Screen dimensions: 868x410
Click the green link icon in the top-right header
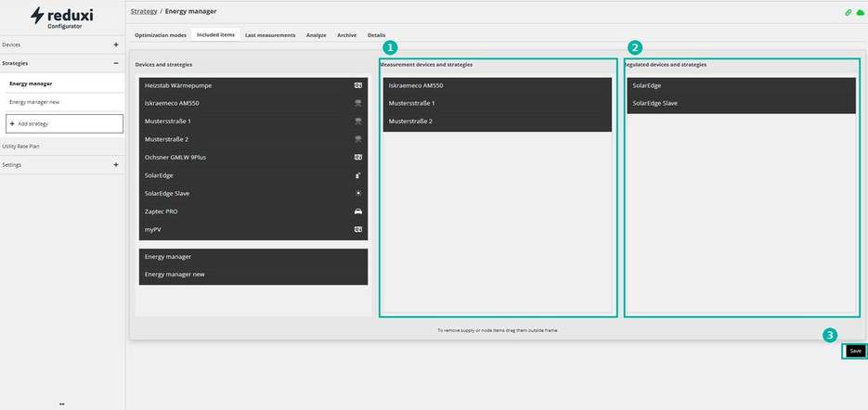click(x=849, y=12)
